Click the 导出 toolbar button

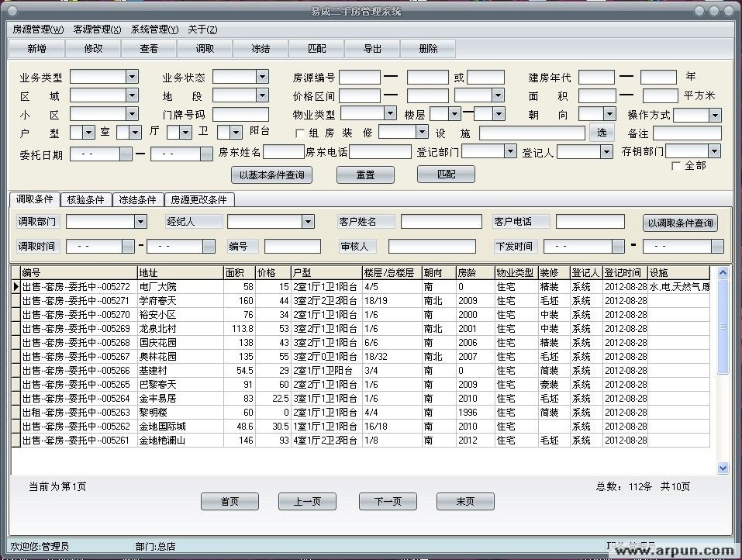pos(372,49)
